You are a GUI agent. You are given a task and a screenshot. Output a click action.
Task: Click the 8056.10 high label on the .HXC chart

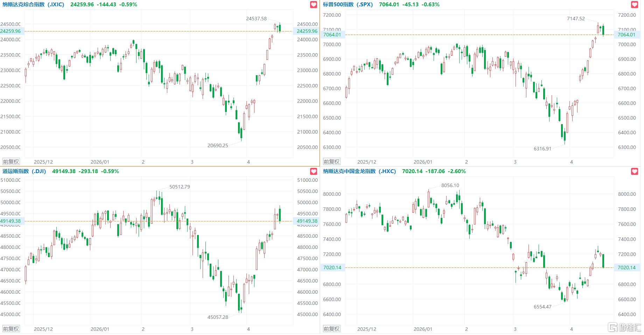450,185
